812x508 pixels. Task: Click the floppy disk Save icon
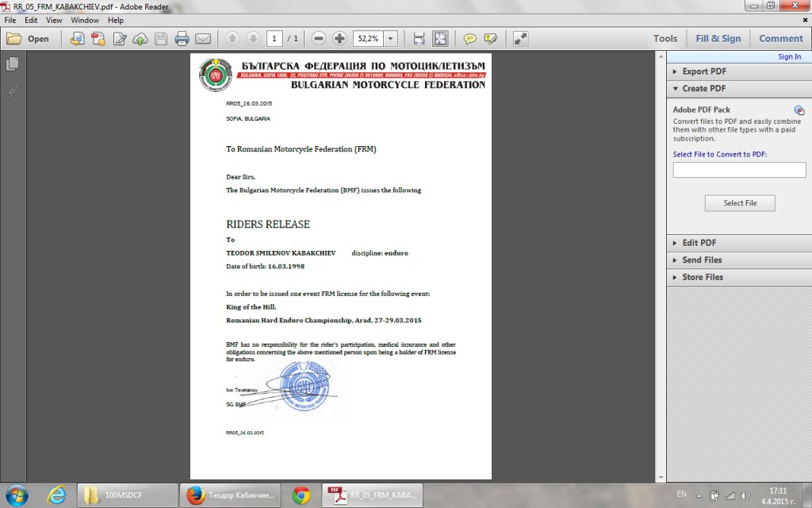pos(161,39)
